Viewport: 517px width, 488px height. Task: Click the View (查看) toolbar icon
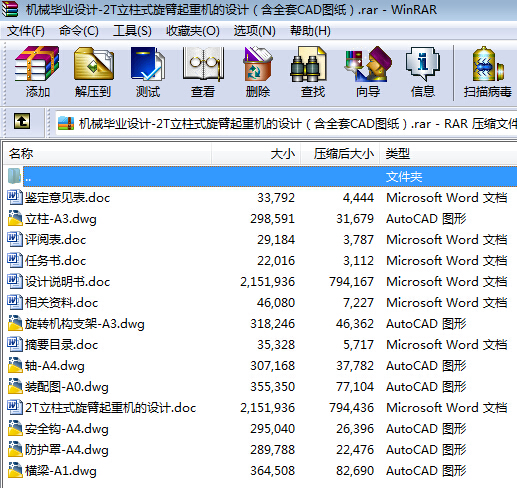pos(203,64)
